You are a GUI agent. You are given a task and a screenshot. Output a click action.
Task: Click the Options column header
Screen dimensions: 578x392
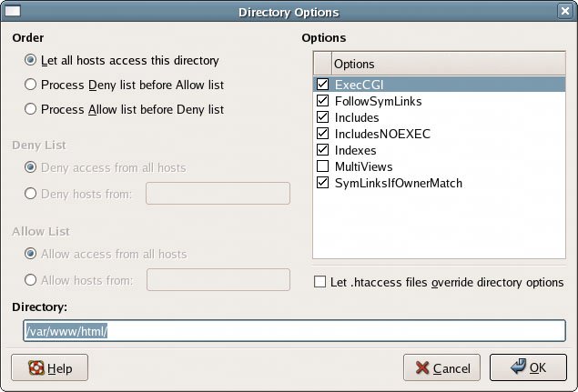pos(448,64)
